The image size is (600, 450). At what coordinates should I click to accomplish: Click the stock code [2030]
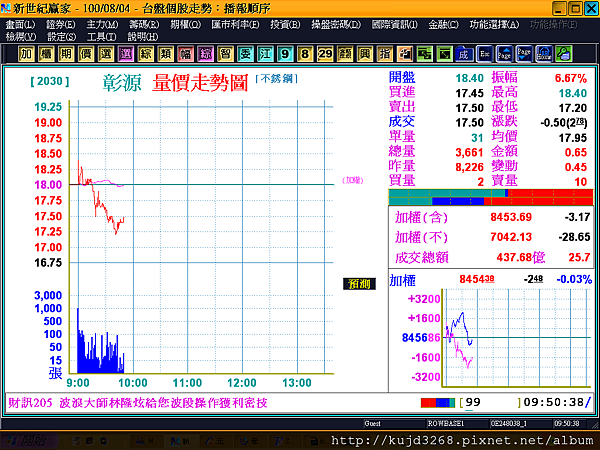(x=50, y=82)
